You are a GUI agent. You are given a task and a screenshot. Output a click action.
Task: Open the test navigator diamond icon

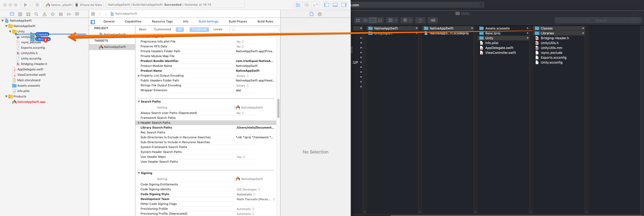53,14
